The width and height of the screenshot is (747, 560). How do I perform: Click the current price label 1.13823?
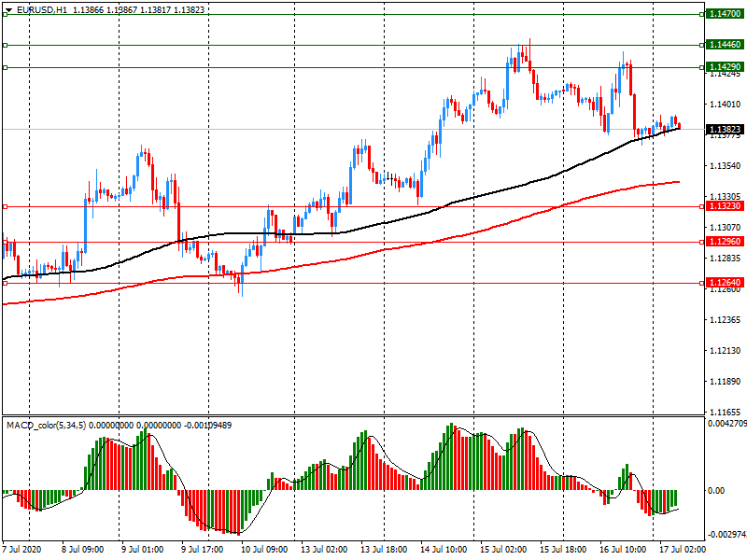[x=725, y=130]
